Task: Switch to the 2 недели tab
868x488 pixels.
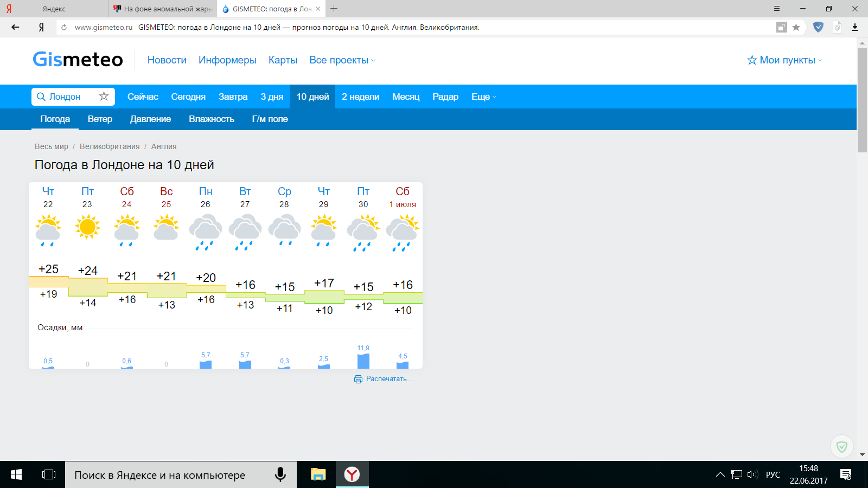Action: coord(360,97)
